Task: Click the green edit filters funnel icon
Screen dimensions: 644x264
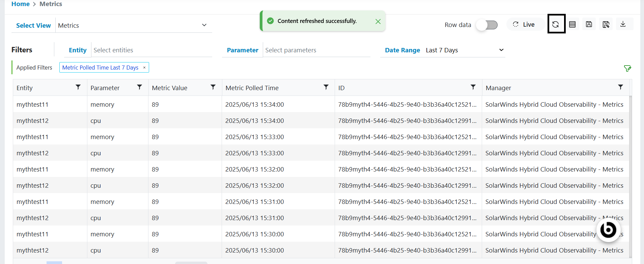Action: point(627,69)
